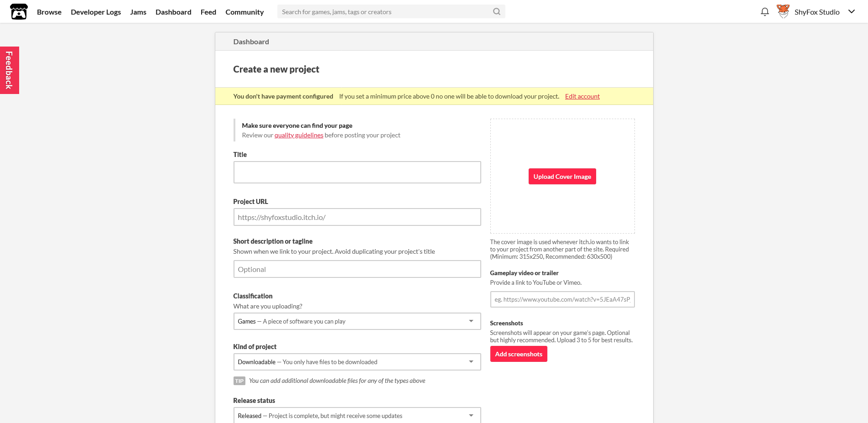The height and width of the screenshot is (423, 868).
Task: Click the Add screenshots button
Action: (x=519, y=354)
